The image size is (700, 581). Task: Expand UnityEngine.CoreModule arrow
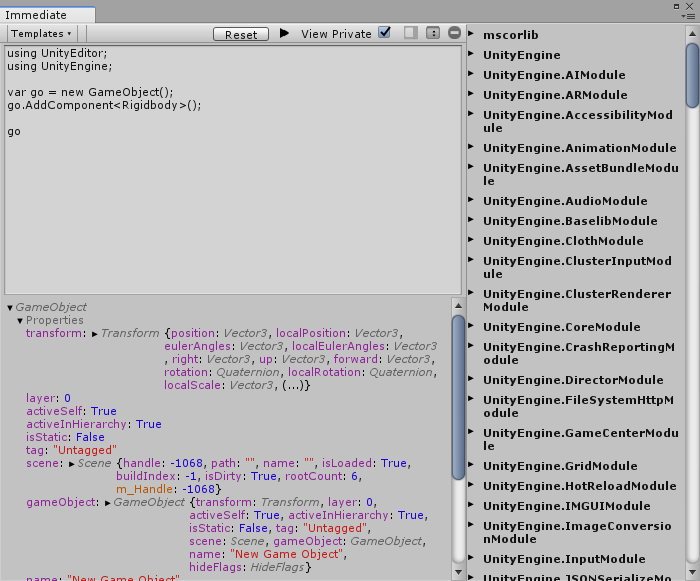(471, 326)
